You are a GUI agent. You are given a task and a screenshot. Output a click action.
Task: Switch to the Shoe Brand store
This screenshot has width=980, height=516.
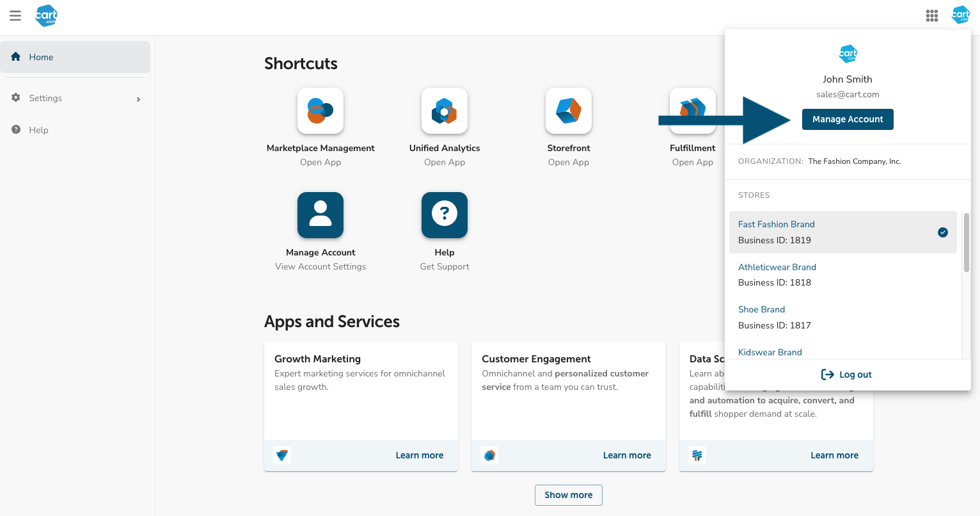(761, 310)
